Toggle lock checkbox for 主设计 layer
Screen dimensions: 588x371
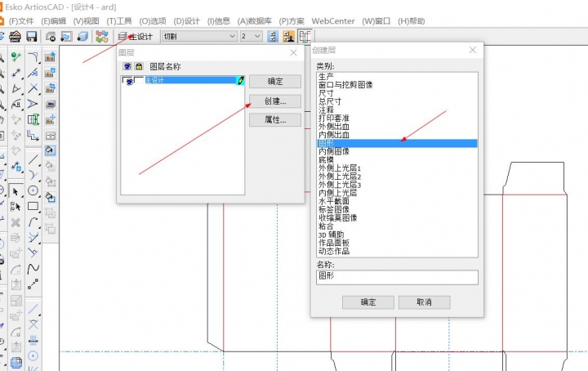coord(138,81)
